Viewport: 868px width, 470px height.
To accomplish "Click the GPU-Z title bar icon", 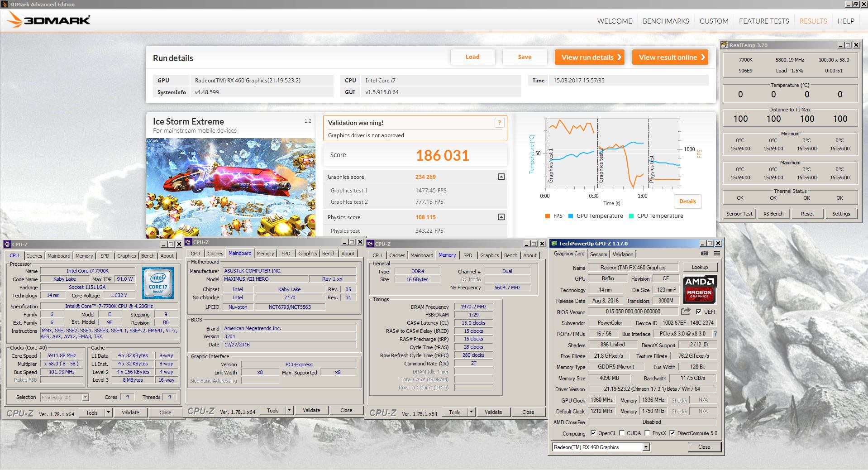I will (553, 243).
